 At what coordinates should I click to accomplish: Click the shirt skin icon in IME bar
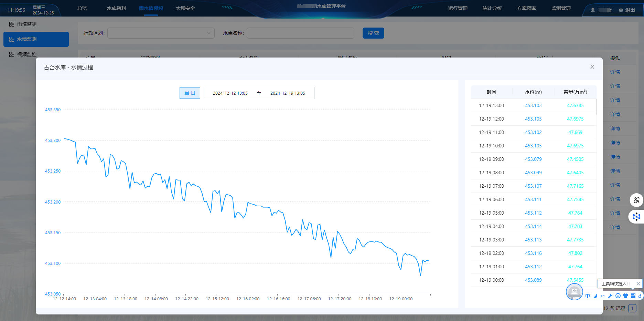pyautogui.click(x=625, y=296)
